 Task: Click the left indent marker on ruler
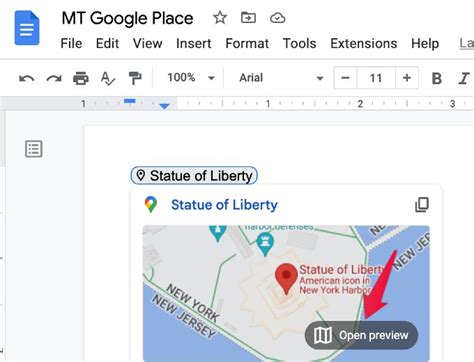coord(164,106)
